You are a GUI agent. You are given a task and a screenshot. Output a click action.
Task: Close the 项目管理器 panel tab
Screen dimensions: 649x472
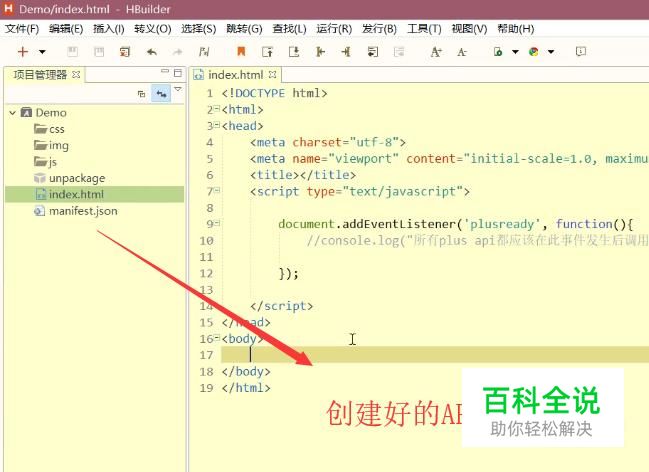pos(76,75)
